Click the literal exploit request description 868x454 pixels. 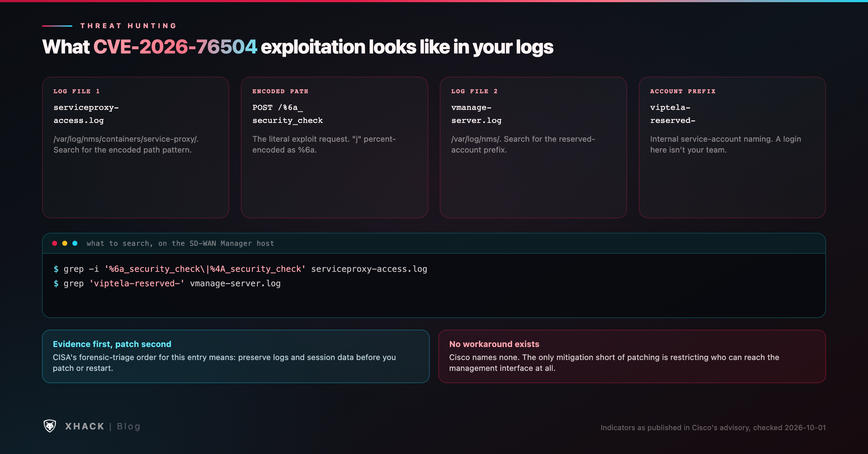pos(324,144)
